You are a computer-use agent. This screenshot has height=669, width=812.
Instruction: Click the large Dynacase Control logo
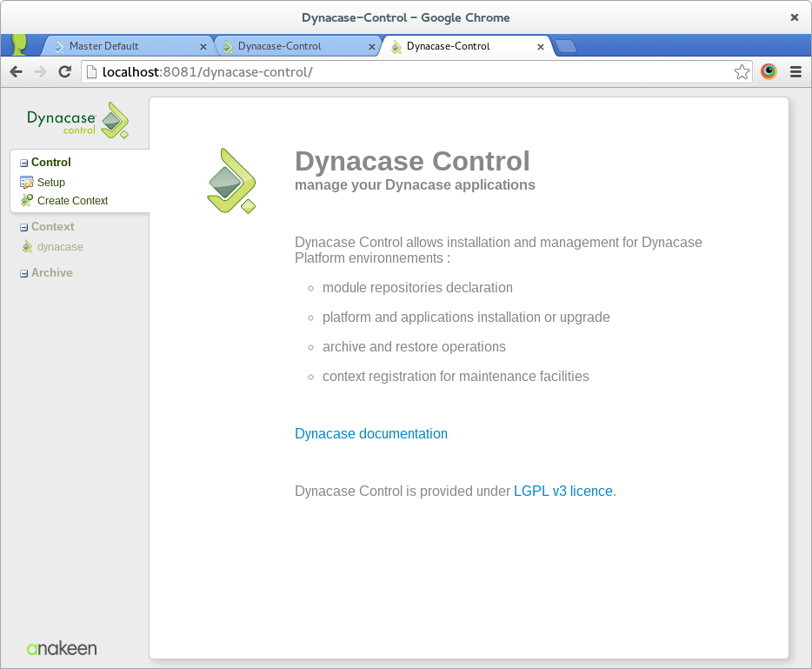coord(231,180)
